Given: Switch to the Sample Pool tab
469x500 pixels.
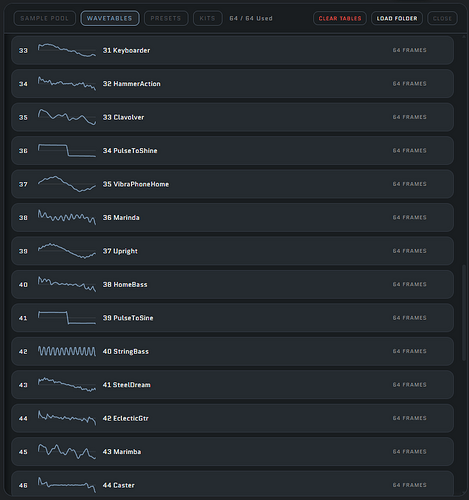Looking at the screenshot, I should pos(45,18).
